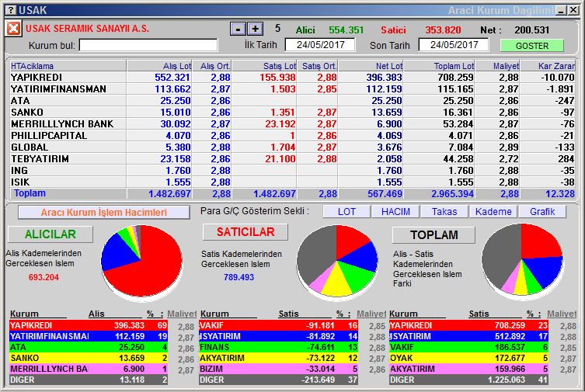Viewport: 585px width, 392px height.
Task: Click the GOSTER button
Action: tap(531, 46)
